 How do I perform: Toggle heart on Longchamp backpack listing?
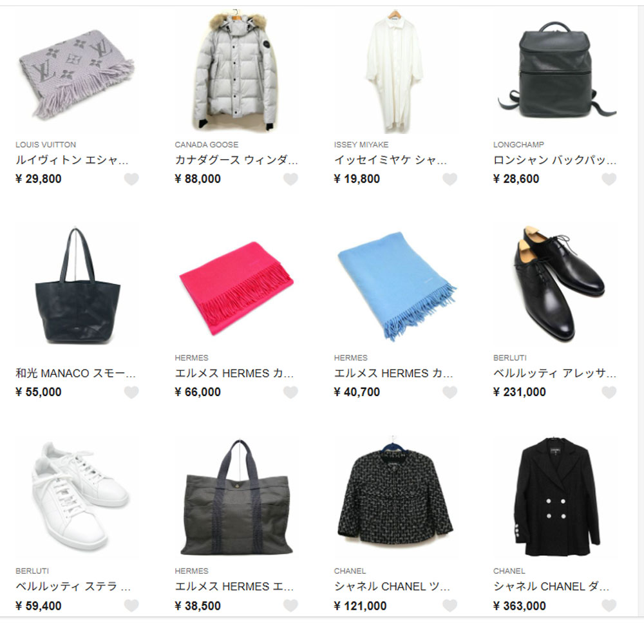point(609,179)
